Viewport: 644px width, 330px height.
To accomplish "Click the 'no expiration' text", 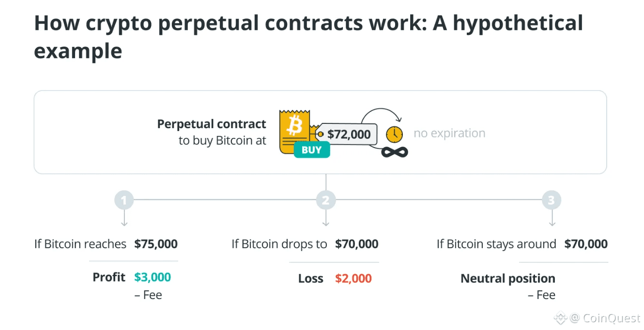I will pos(449,134).
